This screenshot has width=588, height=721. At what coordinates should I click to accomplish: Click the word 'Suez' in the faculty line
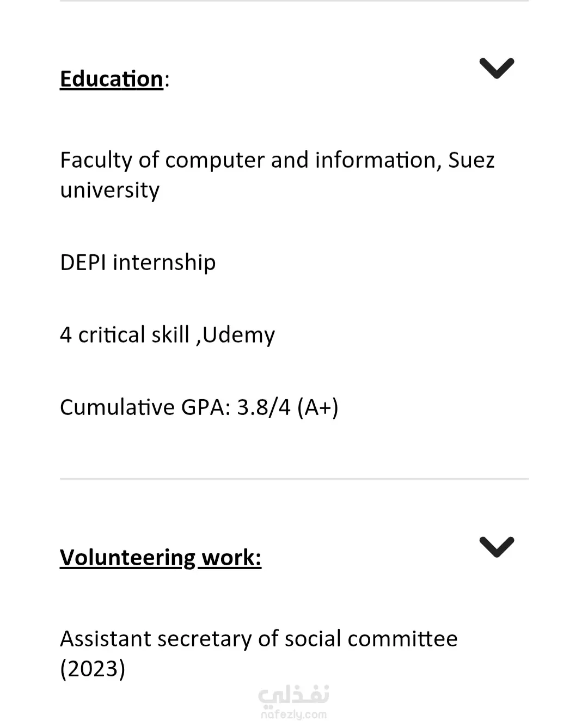click(x=471, y=160)
